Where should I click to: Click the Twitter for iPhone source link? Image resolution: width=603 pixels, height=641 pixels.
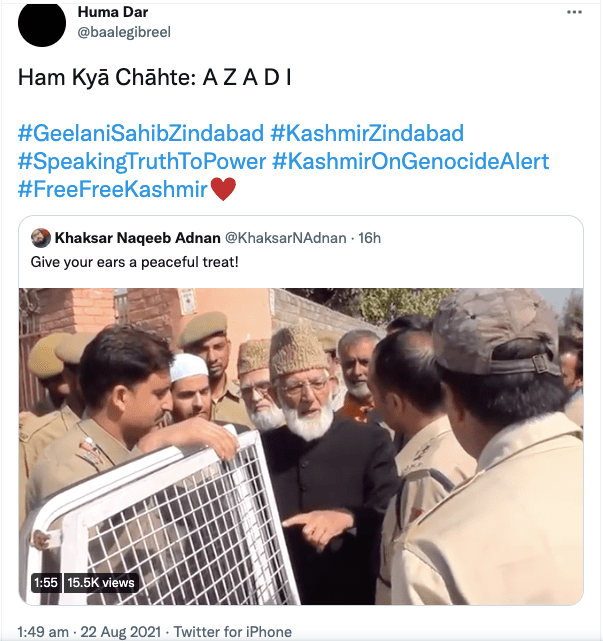click(233, 631)
